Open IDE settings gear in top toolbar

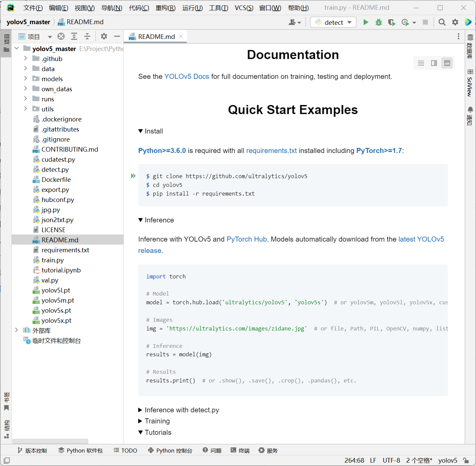click(x=455, y=22)
